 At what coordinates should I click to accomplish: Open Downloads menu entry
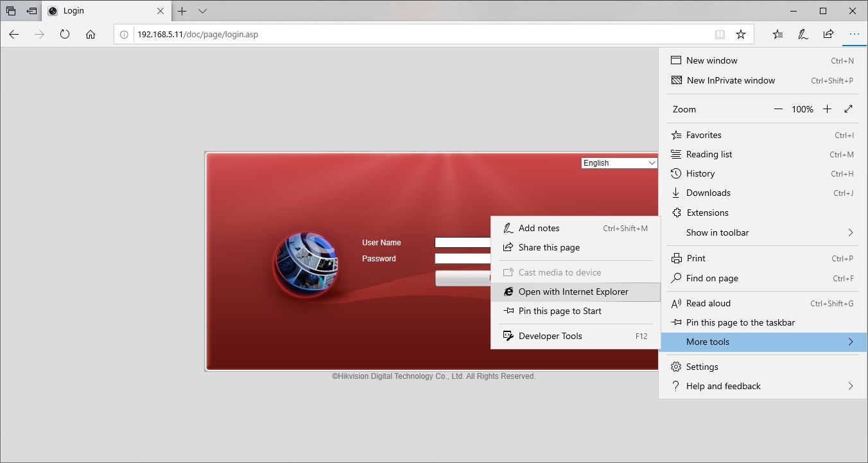click(763, 193)
